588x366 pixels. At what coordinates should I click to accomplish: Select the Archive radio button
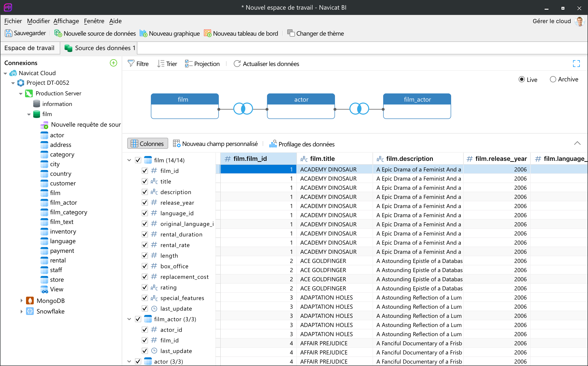[553, 79]
